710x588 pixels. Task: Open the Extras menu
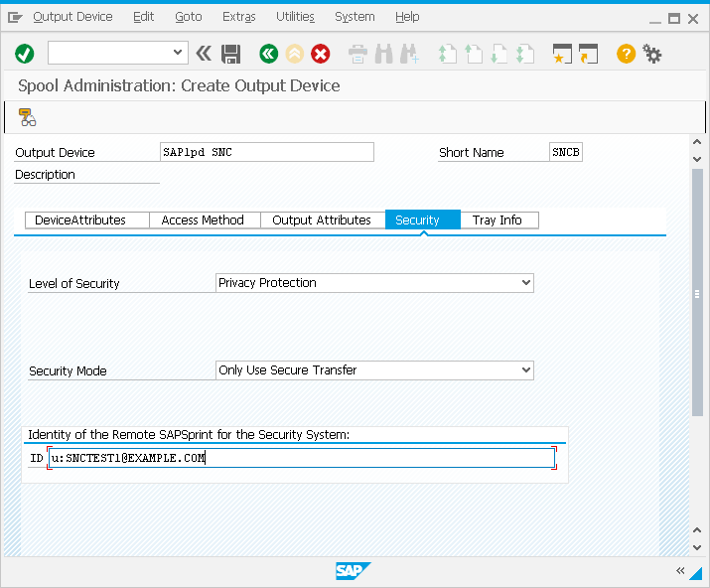point(239,17)
